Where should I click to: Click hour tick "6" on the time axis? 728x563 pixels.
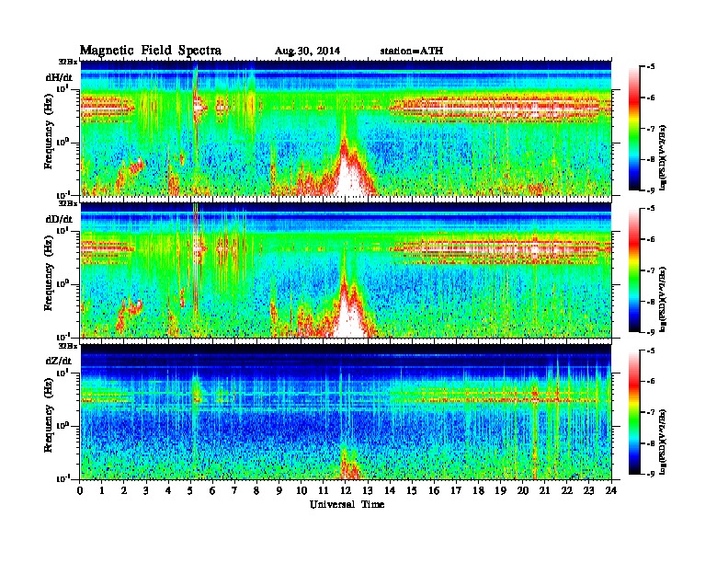click(x=213, y=490)
